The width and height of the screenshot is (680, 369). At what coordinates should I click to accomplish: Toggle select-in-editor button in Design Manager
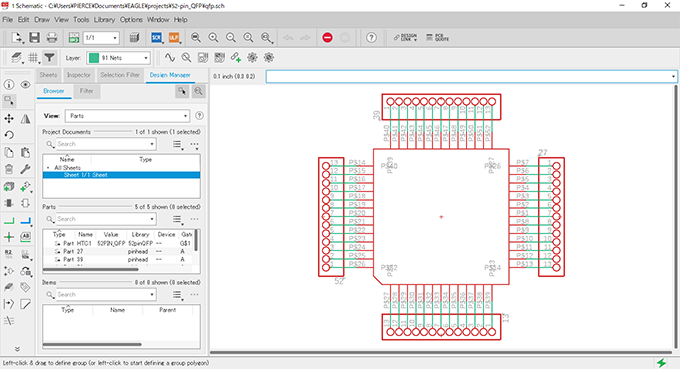tap(182, 91)
